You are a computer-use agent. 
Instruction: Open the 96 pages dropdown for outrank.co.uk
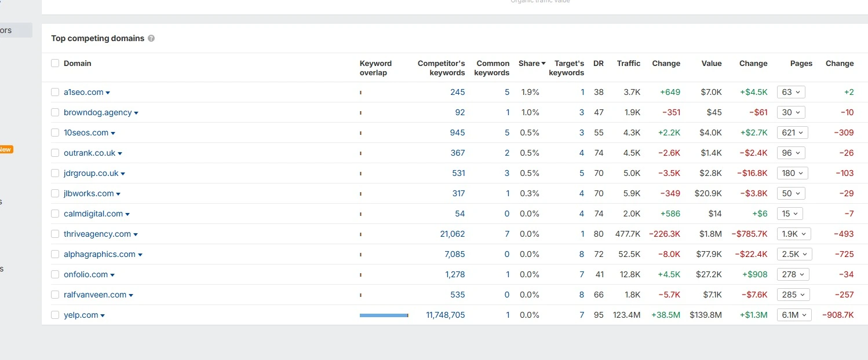click(791, 153)
